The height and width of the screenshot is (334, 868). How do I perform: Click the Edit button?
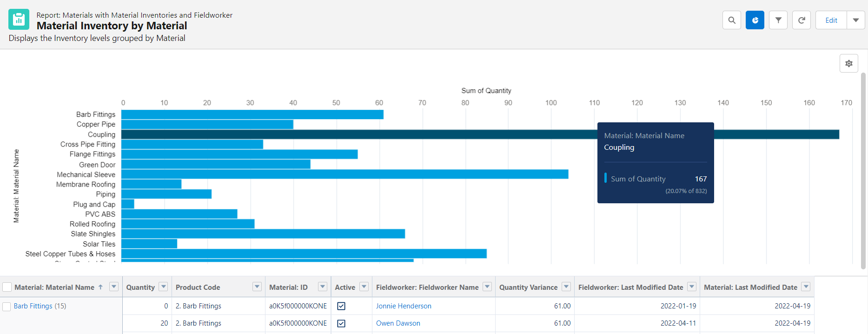tap(831, 20)
